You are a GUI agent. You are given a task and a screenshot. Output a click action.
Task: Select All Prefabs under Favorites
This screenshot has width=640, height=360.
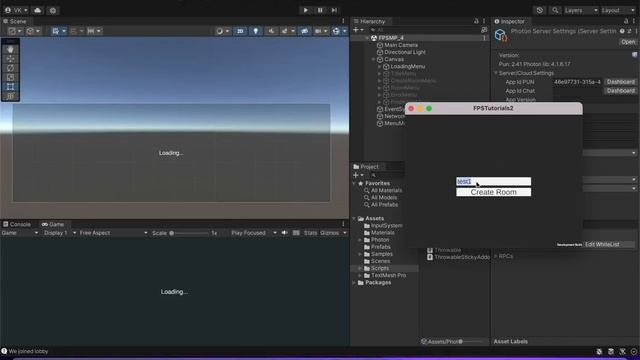tap(384, 204)
